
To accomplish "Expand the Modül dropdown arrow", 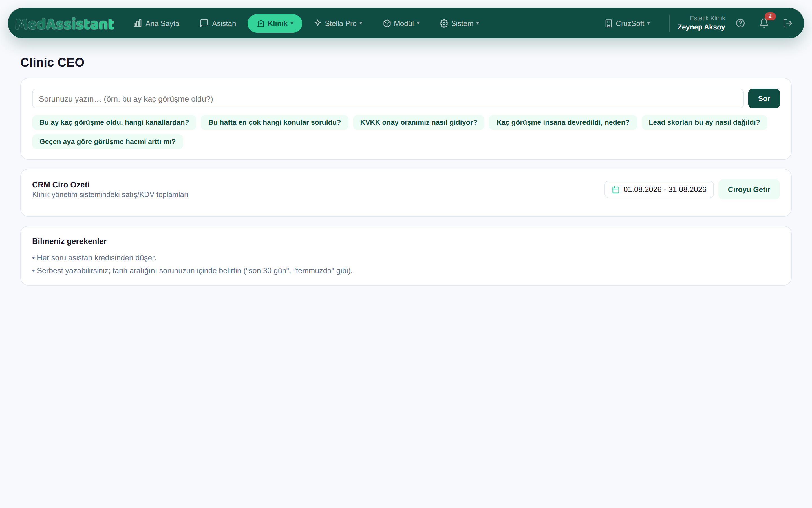I will click(x=418, y=23).
